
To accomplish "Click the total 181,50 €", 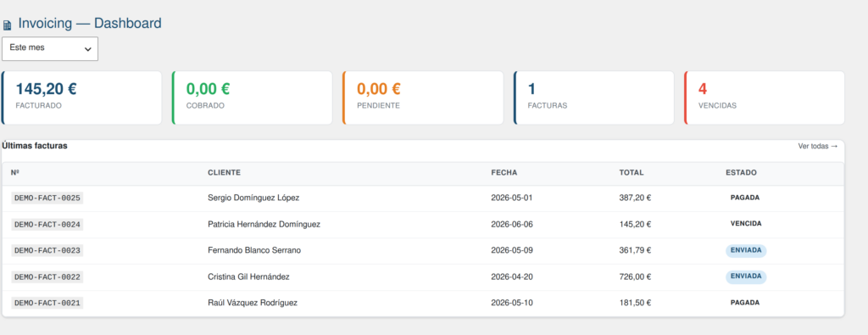I will (635, 303).
